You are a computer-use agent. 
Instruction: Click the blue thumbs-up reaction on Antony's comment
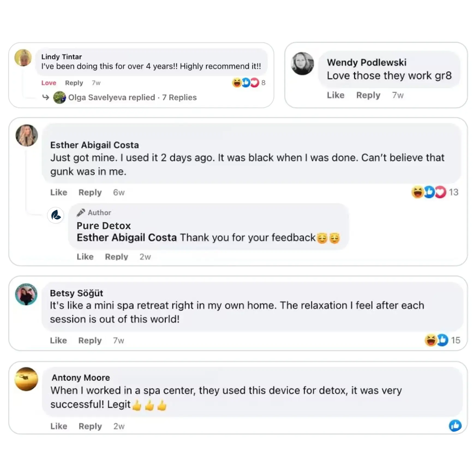tap(455, 426)
